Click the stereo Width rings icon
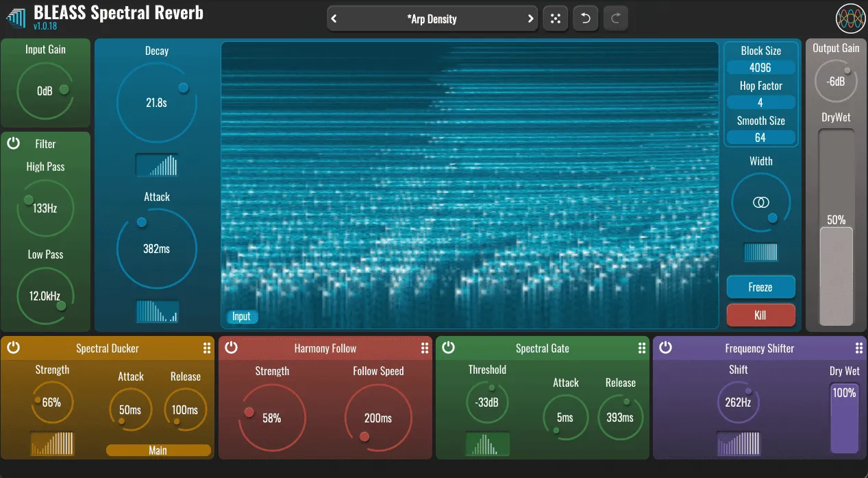 click(x=760, y=202)
